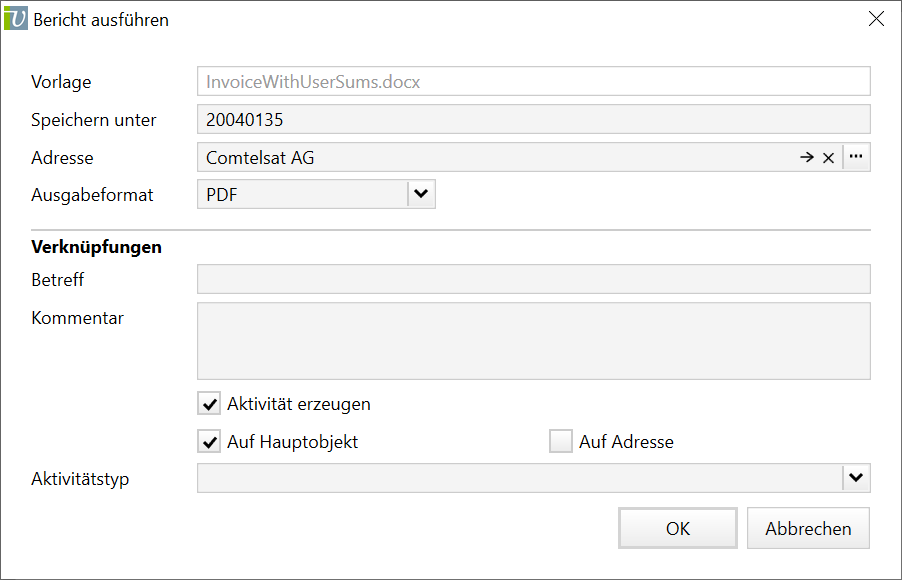Close the Bericht ausführen dialog

(x=876, y=19)
